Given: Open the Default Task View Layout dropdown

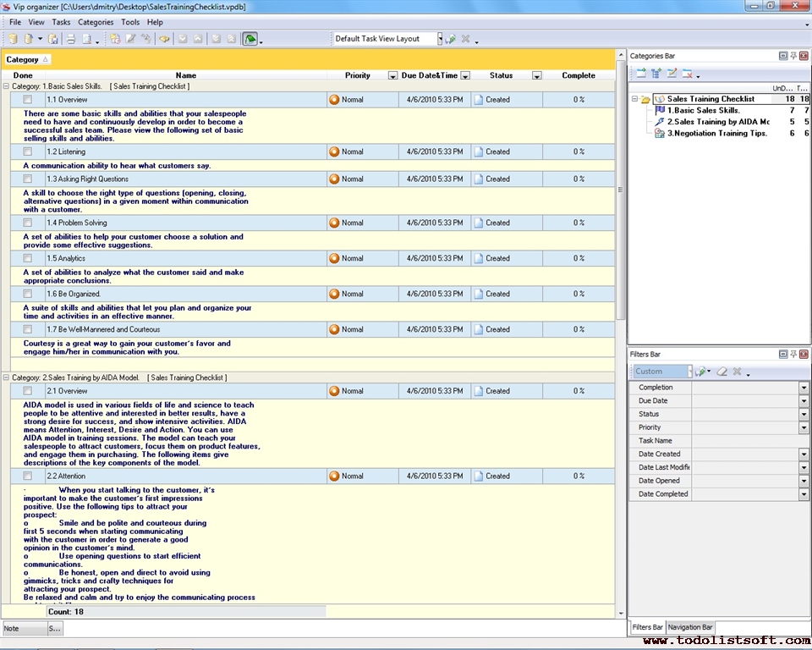Looking at the screenshot, I should pyautogui.click(x=439, y=39).
